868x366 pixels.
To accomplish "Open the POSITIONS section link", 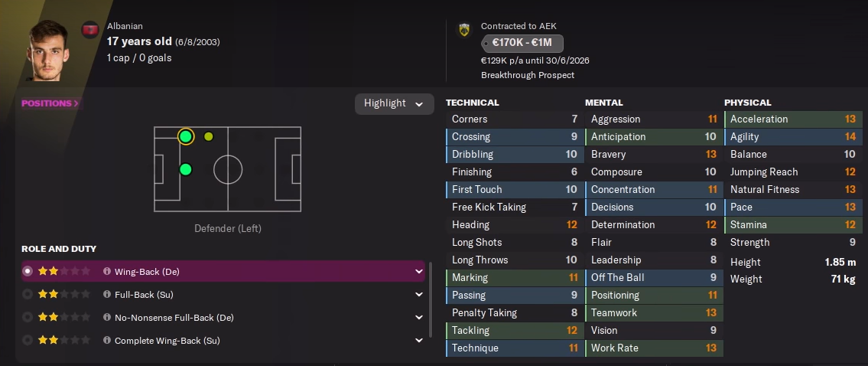I will 50,103.
